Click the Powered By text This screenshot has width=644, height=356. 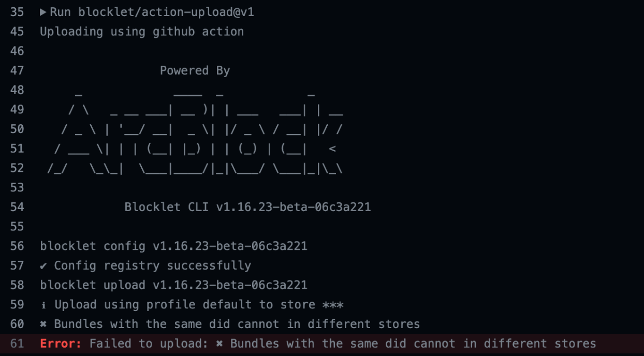tap(195, 71)
